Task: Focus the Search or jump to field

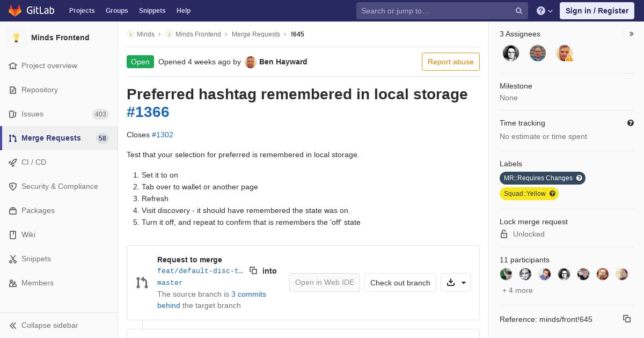Action: 435,11
